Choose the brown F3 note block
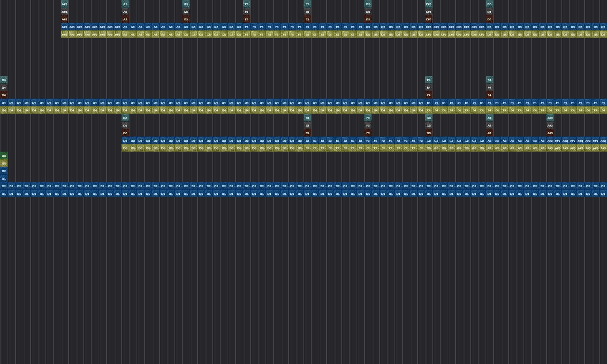Screen dimensions: 607x364 click(x=368, y=133)
